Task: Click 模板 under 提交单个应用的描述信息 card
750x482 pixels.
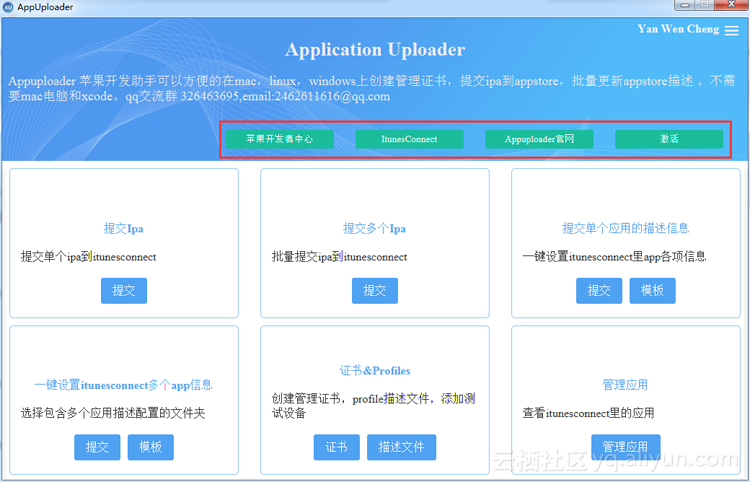Action: point(652,291)
